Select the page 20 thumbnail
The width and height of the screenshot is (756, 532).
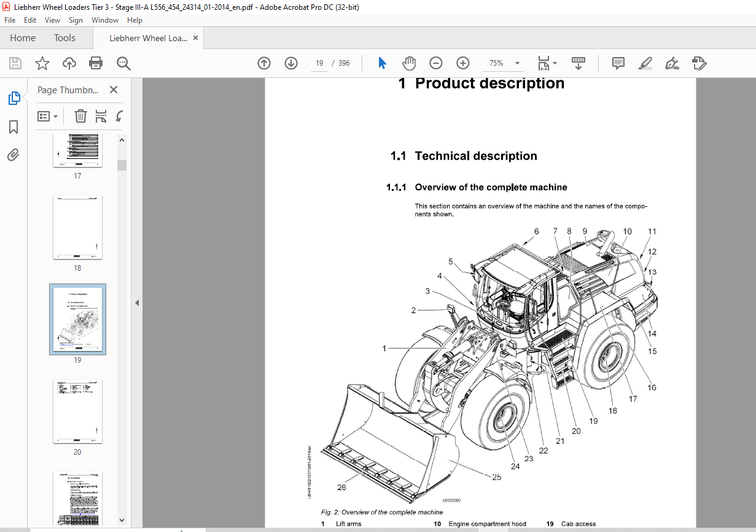point(77,411)
